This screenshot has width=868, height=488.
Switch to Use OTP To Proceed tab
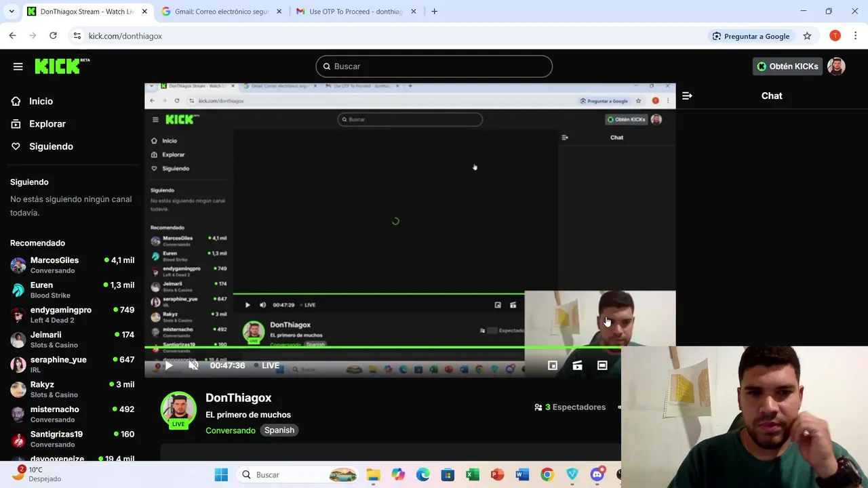coord(355,12)
